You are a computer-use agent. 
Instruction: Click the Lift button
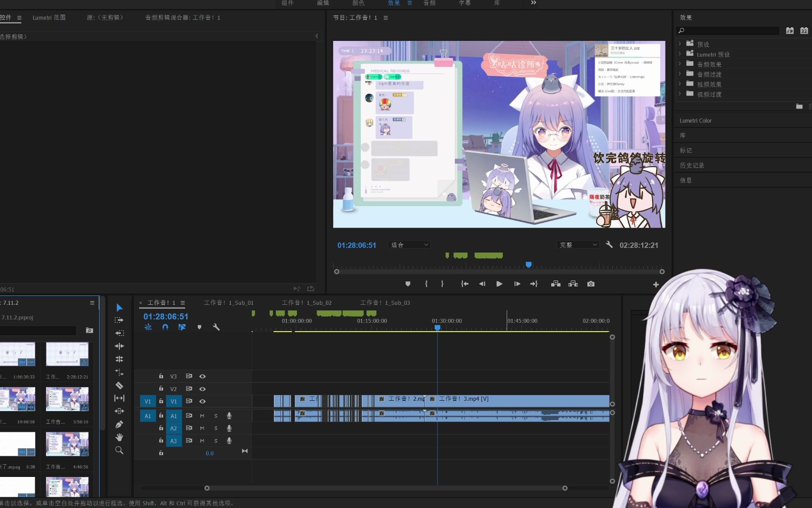(555, 284)
